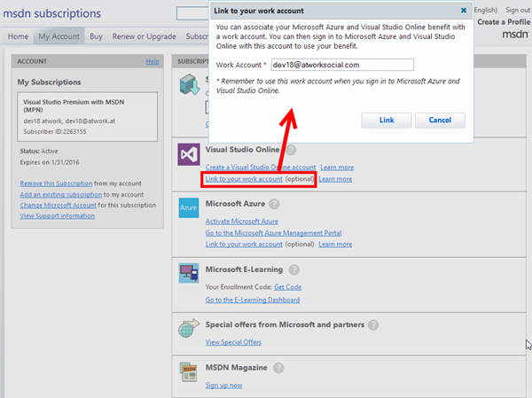Click Link to your work account under Visual Studio Online
Viewport: 532px width, 398px height.
coord(244,179)
